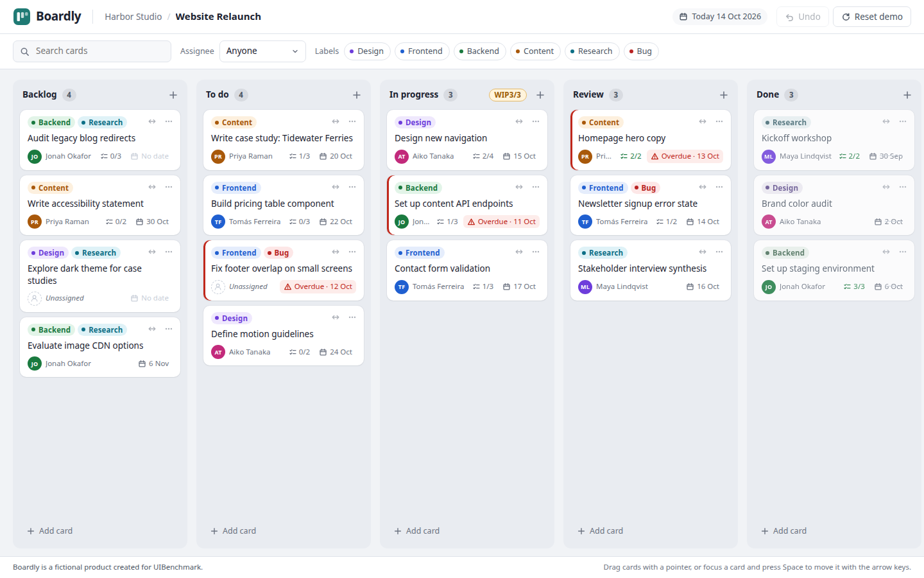Click the 'WIP3/3' badge in In progress
This screenshot has height=578, width=924.
pyautogui.click(x=508, y=95)
